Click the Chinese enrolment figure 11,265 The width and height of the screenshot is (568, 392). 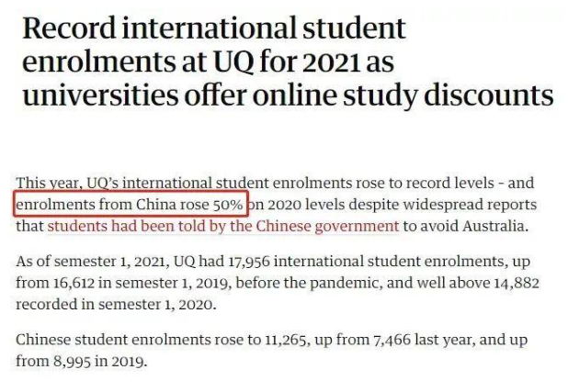(x=288, y=341)
